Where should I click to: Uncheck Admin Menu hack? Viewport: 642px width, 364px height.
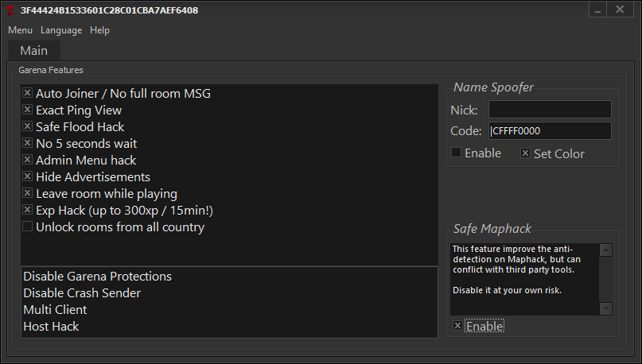pyautogui.click(x=27, y=160)
